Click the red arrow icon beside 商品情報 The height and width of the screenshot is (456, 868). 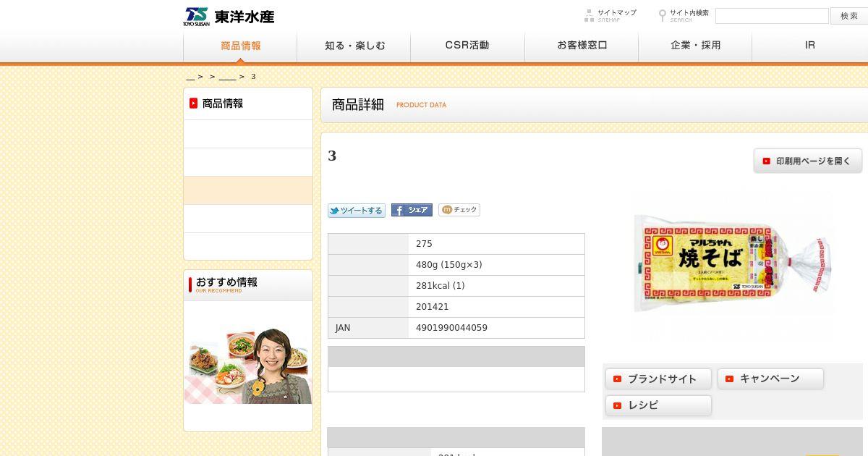click(x=194, y=104)
